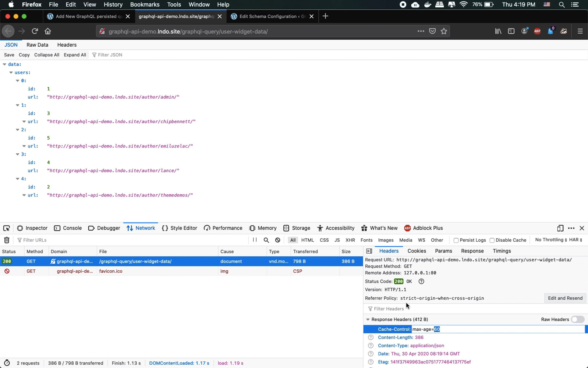Open help for Content-Type header
The height and width of the screenshot is (368, 588).
pos(371,345)
